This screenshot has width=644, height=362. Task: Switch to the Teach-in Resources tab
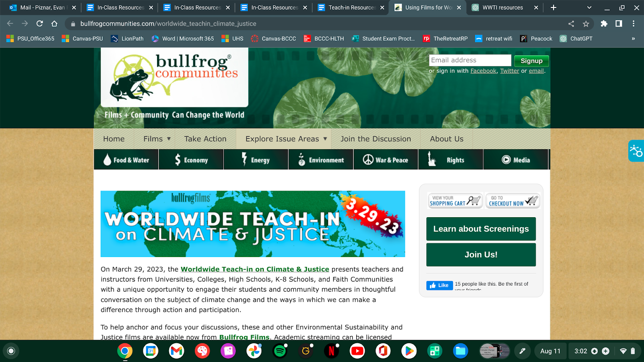click(351, 8)
